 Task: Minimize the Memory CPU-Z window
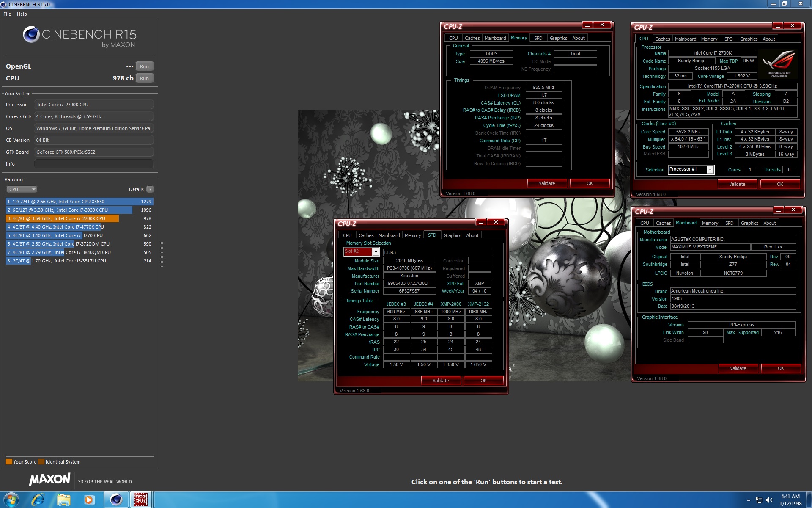click(587, 25)
